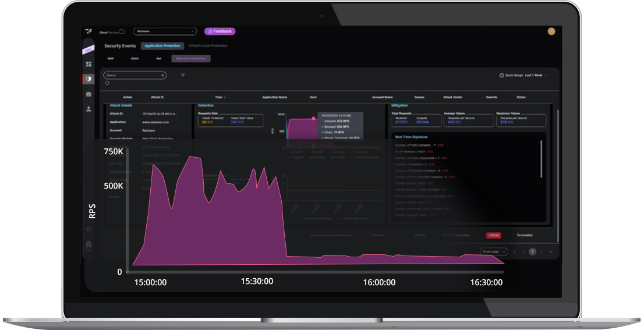Click the Real Time Signature panel scrollbar
Screen dimensions: 644x330
[x=542, y=159]
